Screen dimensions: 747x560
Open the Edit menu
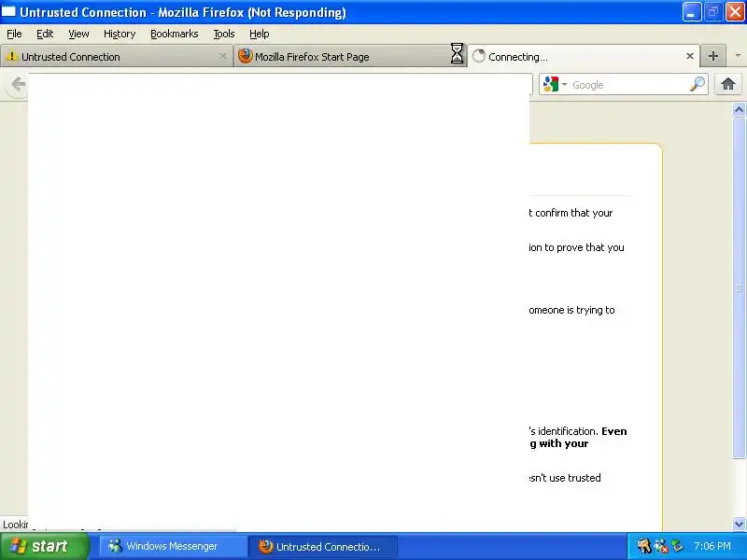[45, 34]
